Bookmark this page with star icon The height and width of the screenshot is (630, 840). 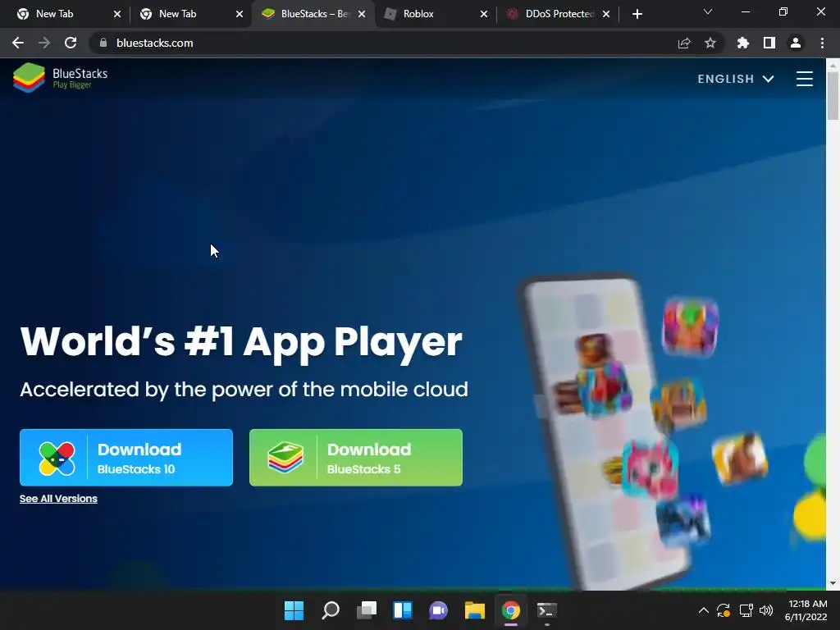pos(710,43)
